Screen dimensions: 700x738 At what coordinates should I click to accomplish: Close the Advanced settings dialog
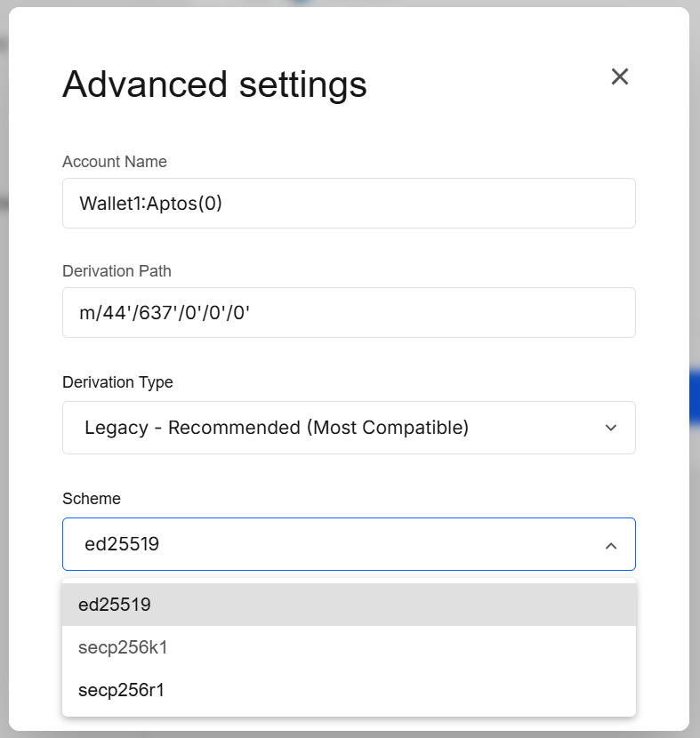[619, 76]
